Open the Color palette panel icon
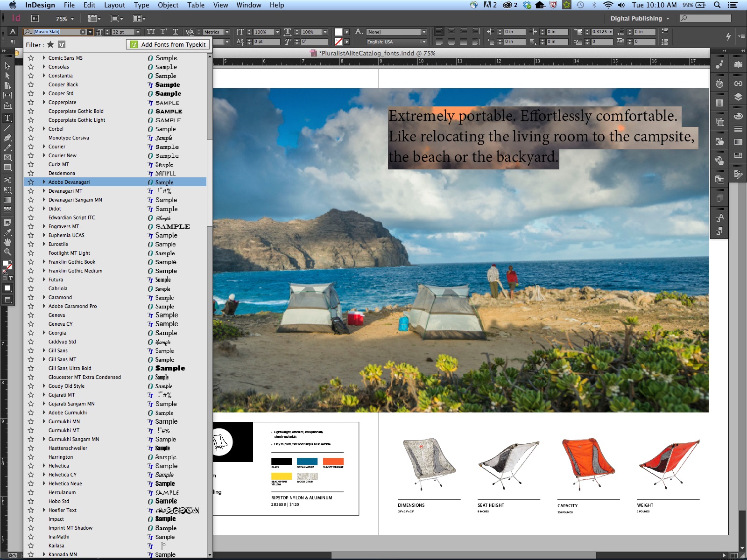Image resolution: width=747 pixels, height=560 pixels. (x=738, y=116)
